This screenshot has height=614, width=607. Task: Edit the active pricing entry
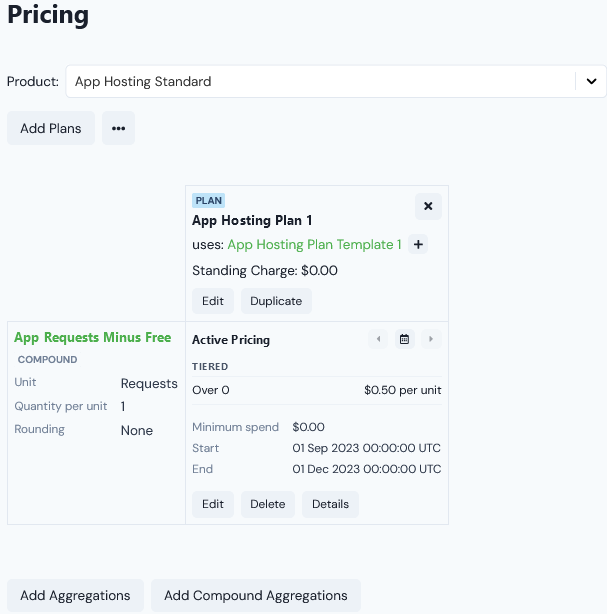pyautogui.click(x=213, y=504)
